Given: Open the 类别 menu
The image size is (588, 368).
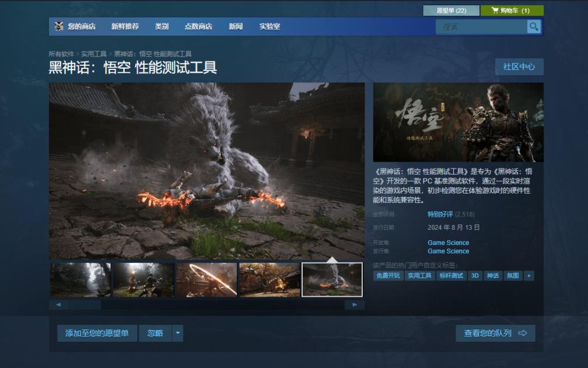Looking at the screenshot, I should point(162,27).
